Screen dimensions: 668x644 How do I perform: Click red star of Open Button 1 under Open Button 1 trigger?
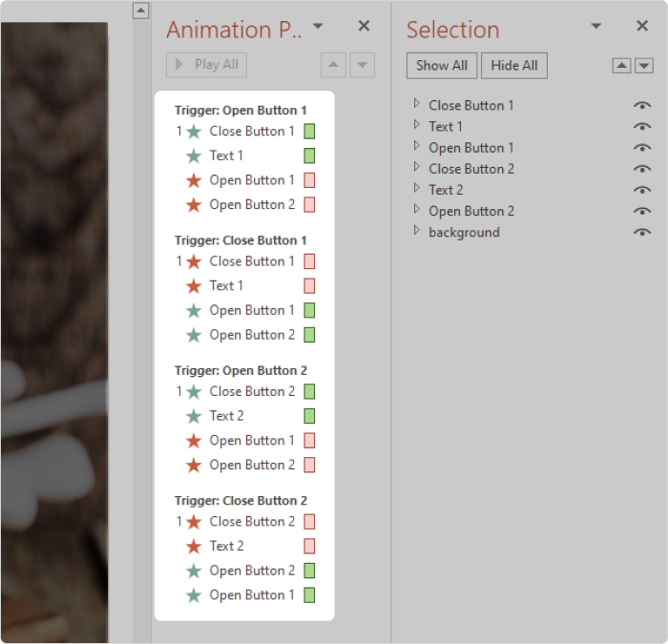[x=194, y=180]
